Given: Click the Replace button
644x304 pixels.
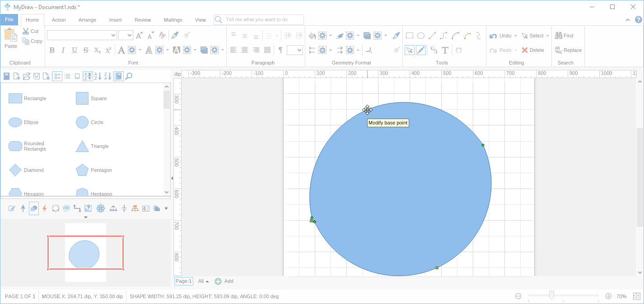Looking at the screenshot, I should tap(568, 50).
